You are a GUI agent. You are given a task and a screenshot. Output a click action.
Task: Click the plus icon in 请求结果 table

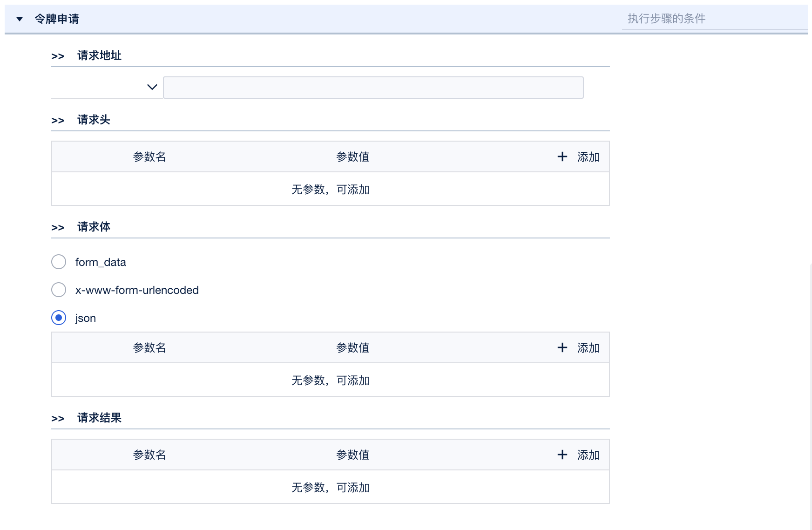pos(562,455)
